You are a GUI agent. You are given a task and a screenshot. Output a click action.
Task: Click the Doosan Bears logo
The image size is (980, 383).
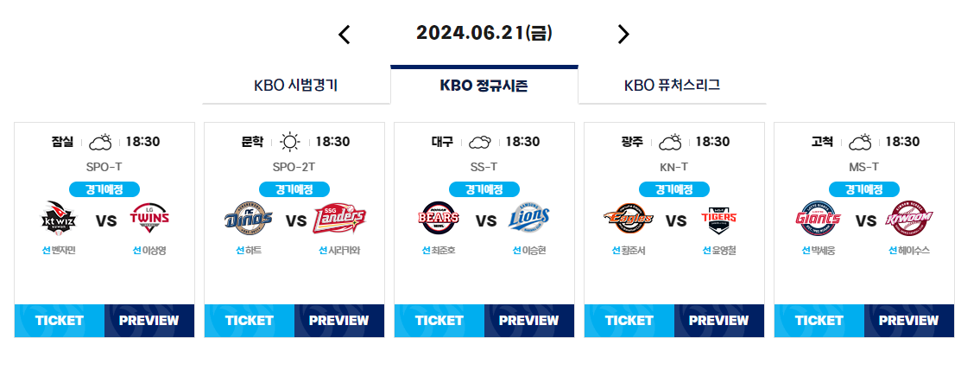pyautogui.click(x=438, y=218)
